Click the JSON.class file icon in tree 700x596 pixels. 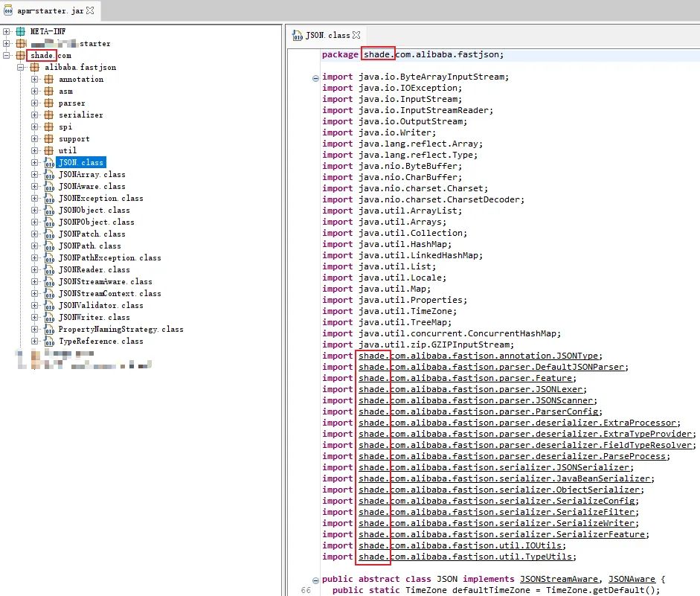pos(49,162)
